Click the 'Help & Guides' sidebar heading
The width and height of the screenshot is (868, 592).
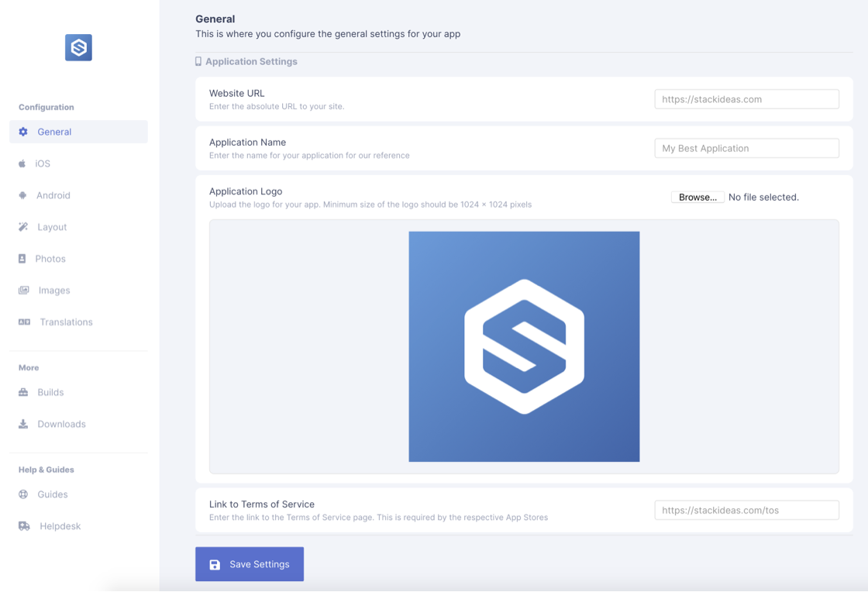(x=46, y=470)
